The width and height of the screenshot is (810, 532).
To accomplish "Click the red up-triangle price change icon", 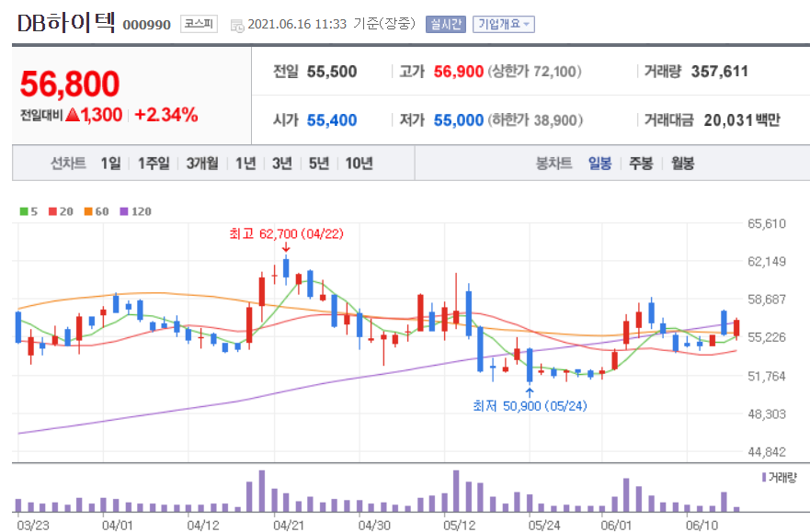I will (x=73, y=115).
